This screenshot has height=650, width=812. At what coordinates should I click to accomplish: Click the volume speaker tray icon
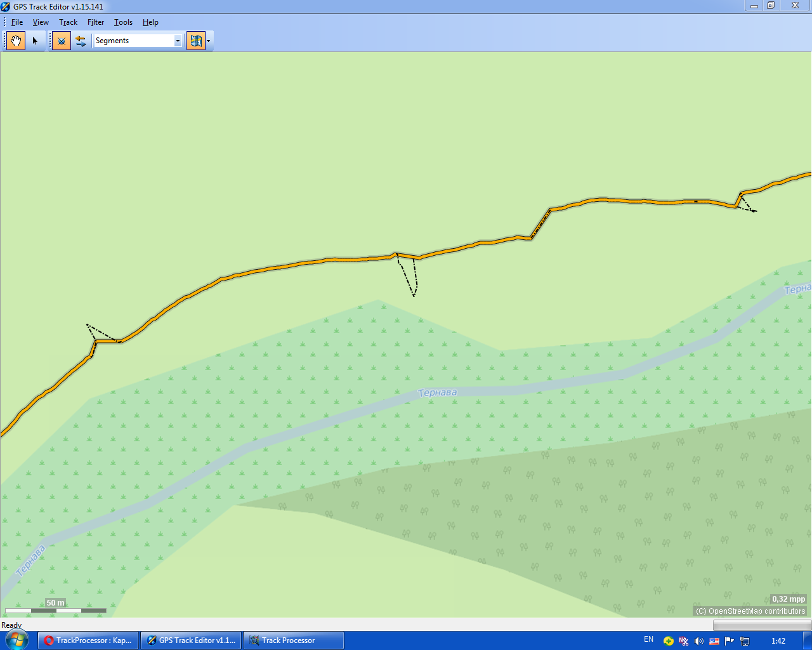(699, 641)
